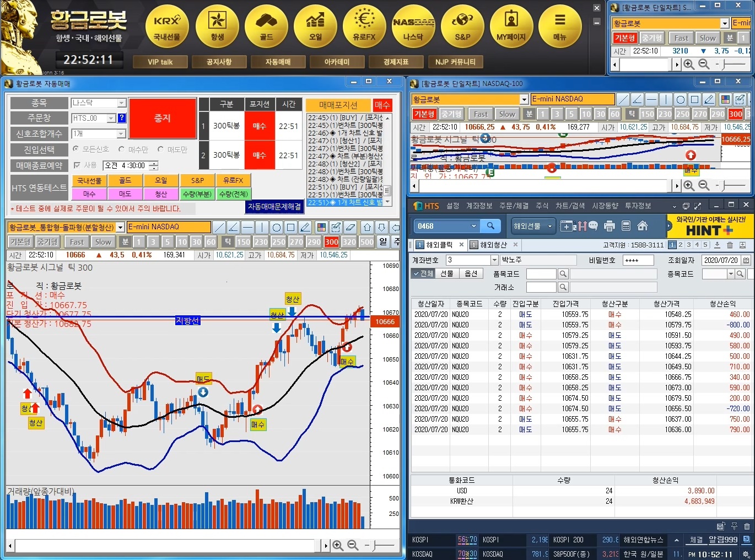Click the VIP talk button
The height and width of the screenshot is (560, 755).
[x=160, y=62]
